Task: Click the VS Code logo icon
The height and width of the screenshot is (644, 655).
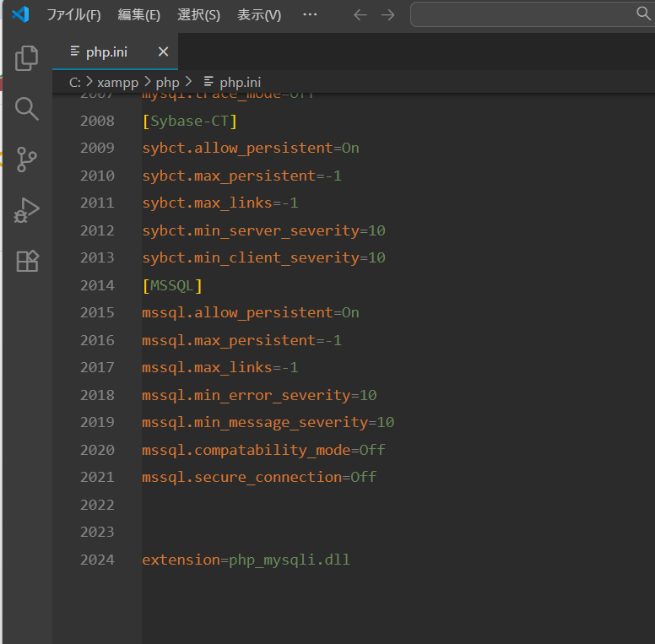Action: coord(20,14)
